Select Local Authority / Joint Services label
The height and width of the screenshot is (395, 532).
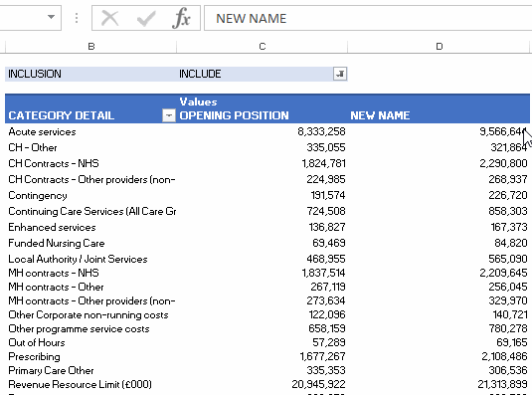click(78, 260)
